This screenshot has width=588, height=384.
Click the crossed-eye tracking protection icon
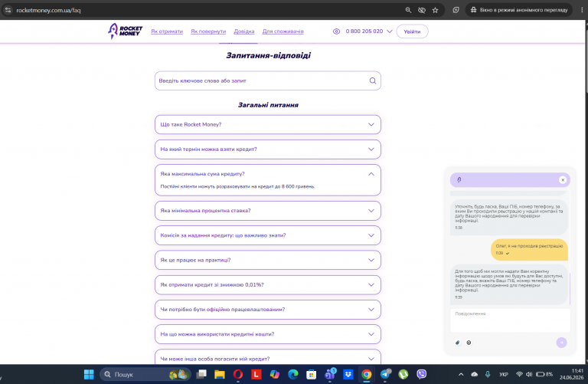point(422,10)
